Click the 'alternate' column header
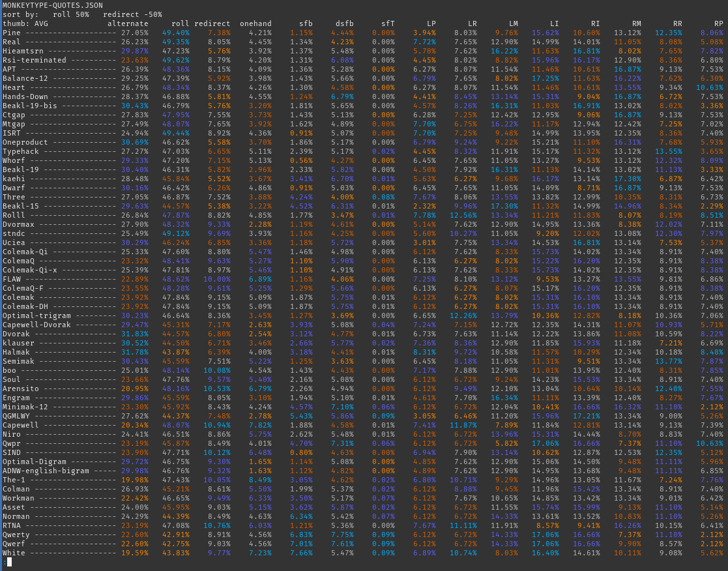Screen dimensions: 728x571 coord(128,23)
